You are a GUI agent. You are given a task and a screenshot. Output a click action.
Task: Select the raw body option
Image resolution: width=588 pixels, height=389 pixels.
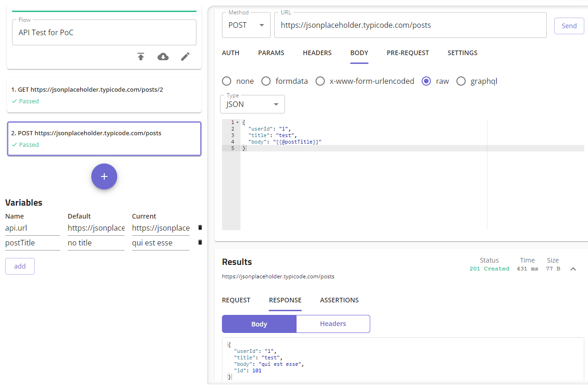(426, 81)
